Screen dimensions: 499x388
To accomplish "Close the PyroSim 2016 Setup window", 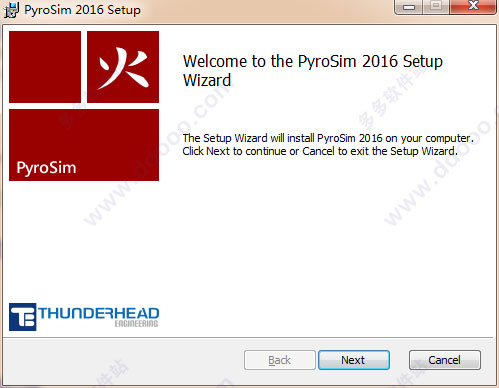I will pos(472,7).
